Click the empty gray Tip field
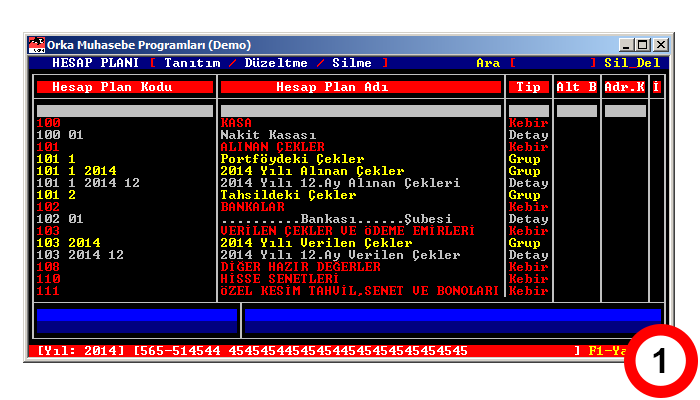This screenshot has height=400, width=700. pyautogui.click(x=529, y=111)
